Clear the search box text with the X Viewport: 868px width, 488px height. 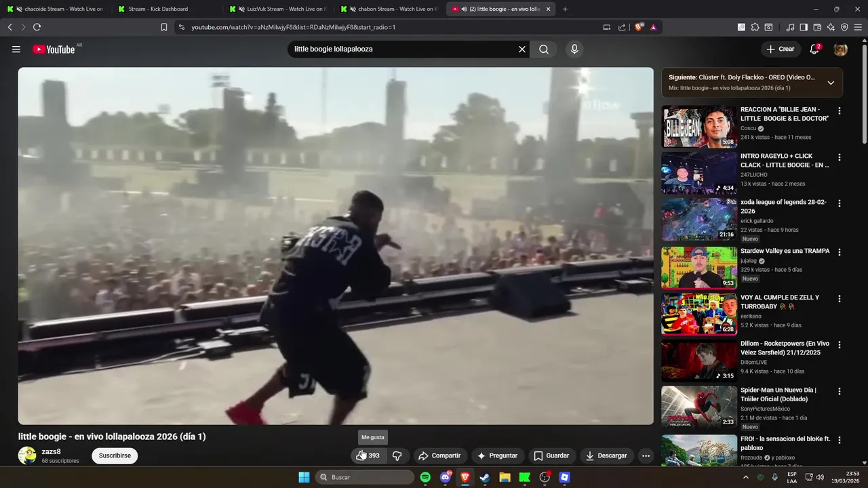[x=522, y=49]
